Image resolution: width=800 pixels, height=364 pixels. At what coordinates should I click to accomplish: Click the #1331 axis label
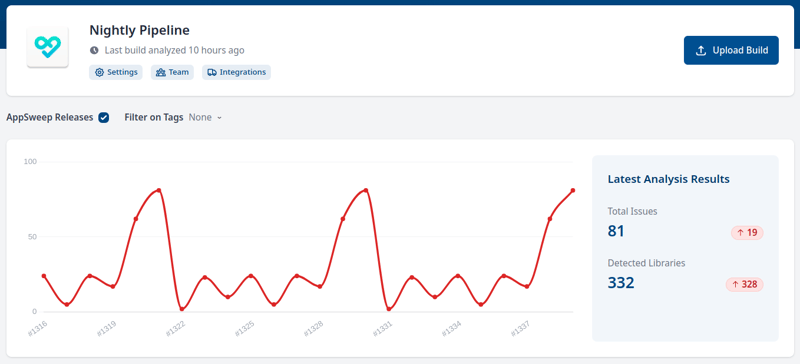[382, 328]
